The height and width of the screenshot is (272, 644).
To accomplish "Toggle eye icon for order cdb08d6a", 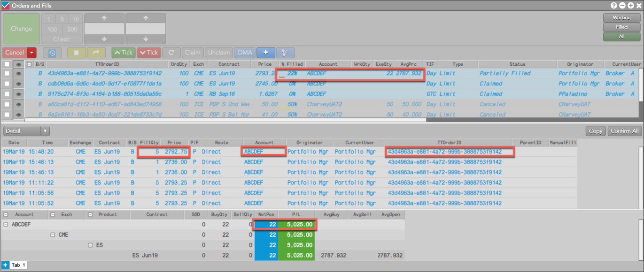I will (x=19, y=84).
